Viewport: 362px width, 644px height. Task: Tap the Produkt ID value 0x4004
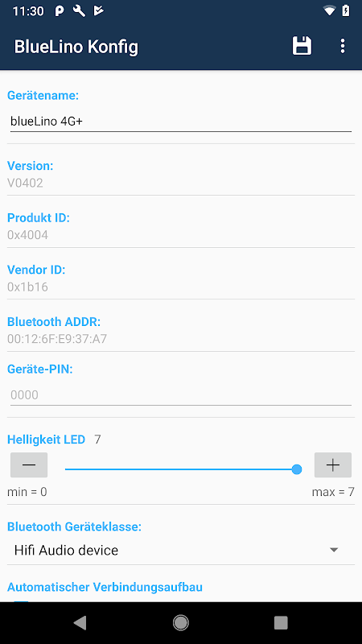click(27, 235)
